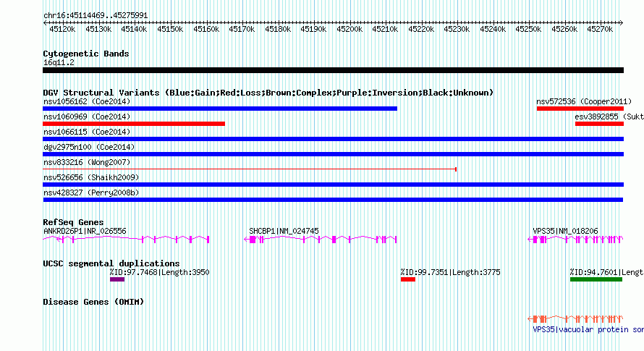Click the red bar under esv3892855
This screenshot has width=644, height=351.
click(x=599, y=124)
